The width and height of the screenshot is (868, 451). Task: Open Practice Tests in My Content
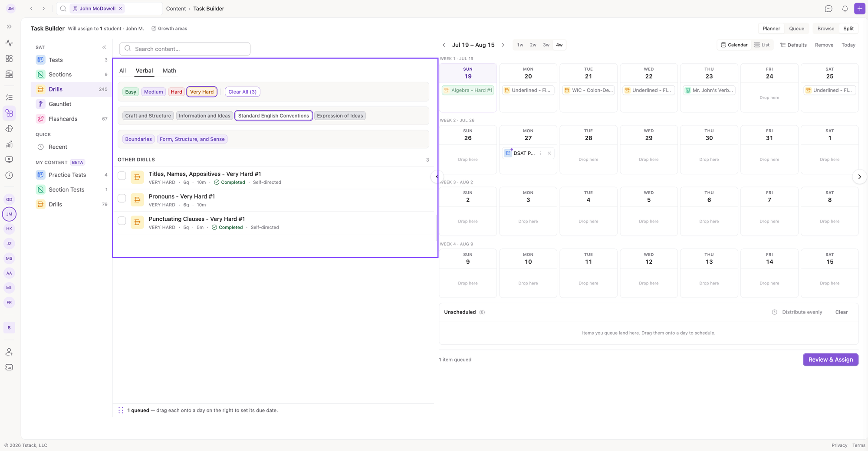(72, 175)
